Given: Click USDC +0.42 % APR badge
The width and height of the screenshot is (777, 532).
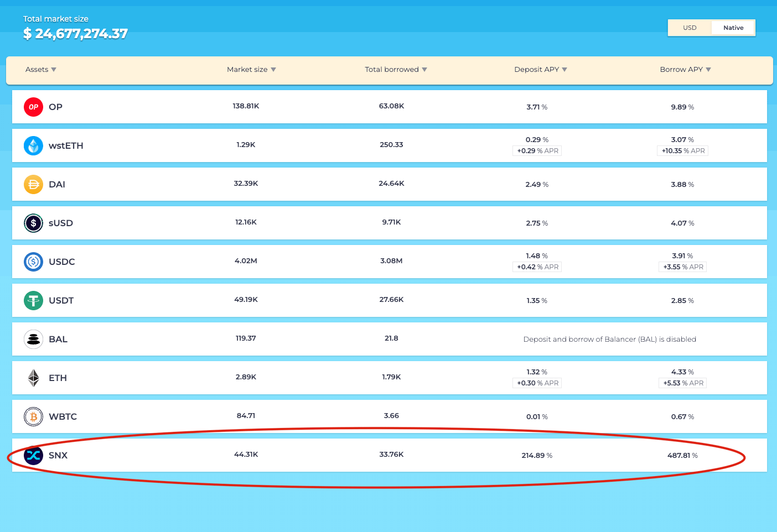Looking at the screenshot, I should [x=537, y=267].
